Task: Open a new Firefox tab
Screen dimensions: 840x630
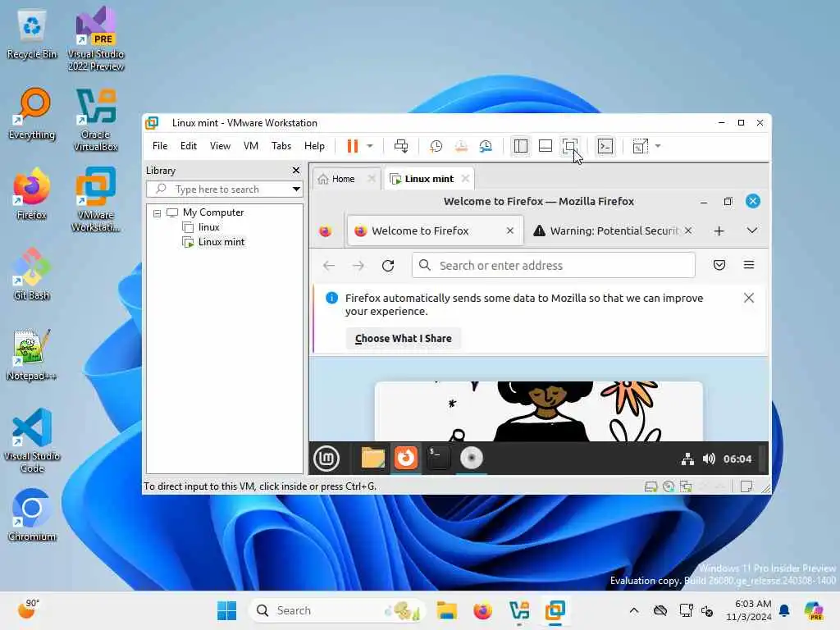Action: point(719,231)
